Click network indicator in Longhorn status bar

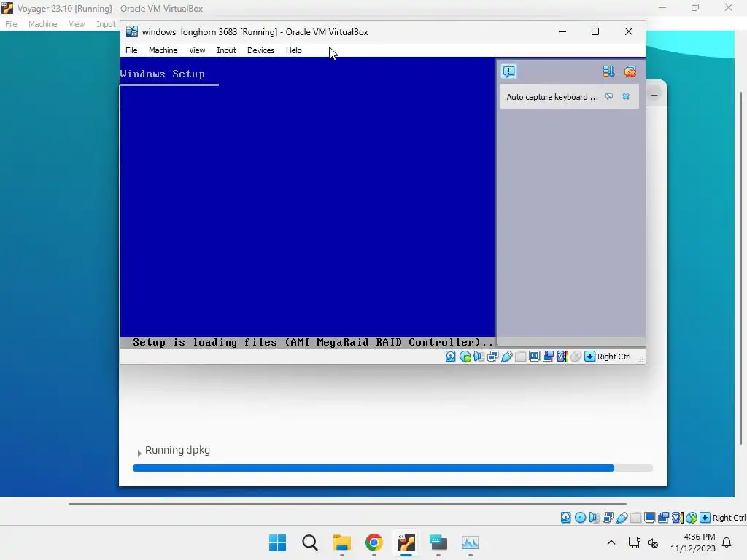point(492,357)
